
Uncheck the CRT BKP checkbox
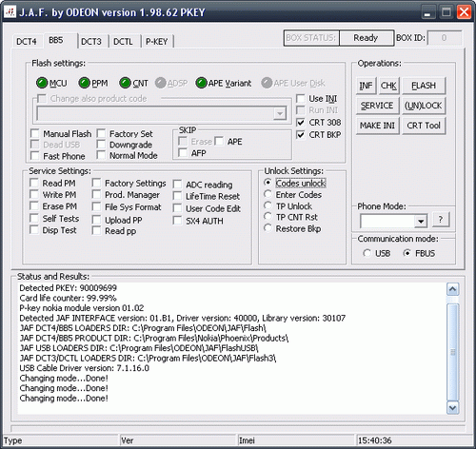coord(301,135)
